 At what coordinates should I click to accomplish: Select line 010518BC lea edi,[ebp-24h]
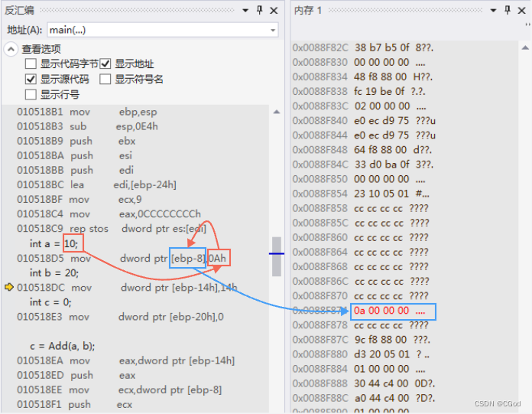tap(97, 184)
